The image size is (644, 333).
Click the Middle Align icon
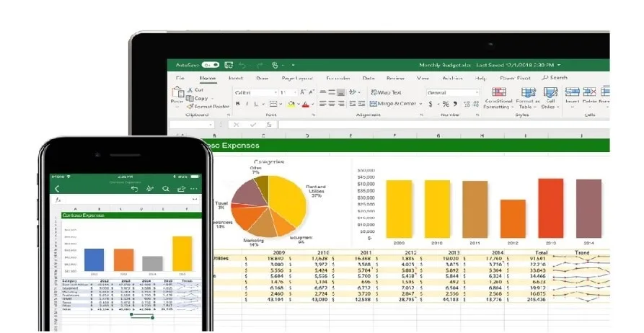pos(332,93)
